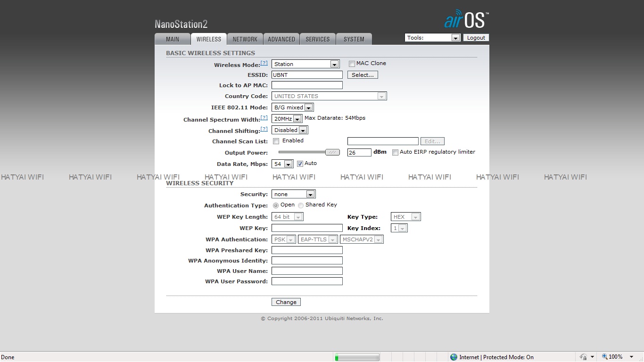Click the WPA Anonymous Identity field
The width and height of the screenshot is (644, 362).
coord(307,261)
